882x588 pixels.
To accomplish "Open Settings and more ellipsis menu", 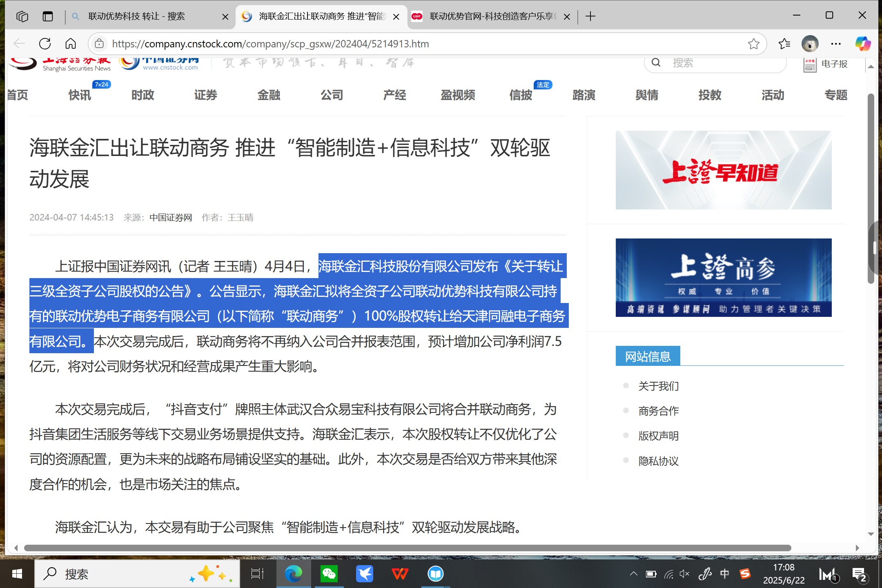I will pyautogui.click(x=836, y=44).
